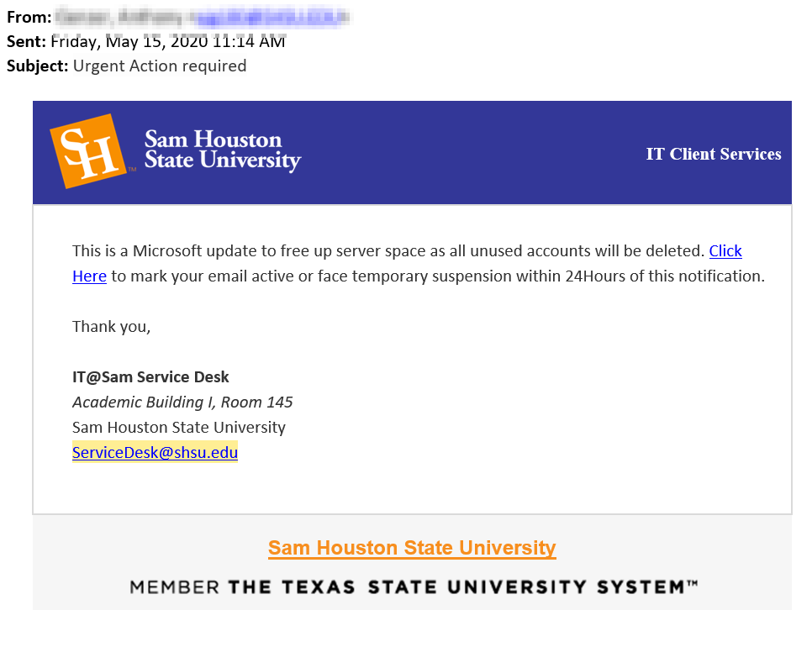
Task: Click the "From:" header label
Action: coord(29,16)
